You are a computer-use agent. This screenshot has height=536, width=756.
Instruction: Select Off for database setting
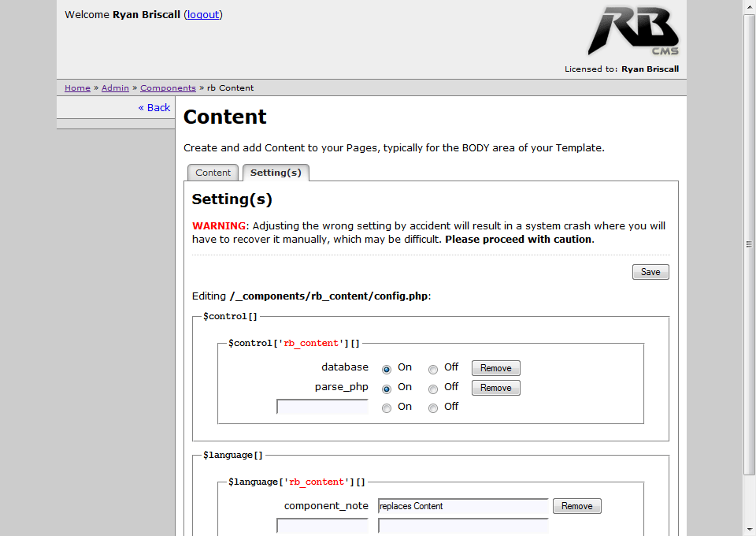[x=433, y=369]
